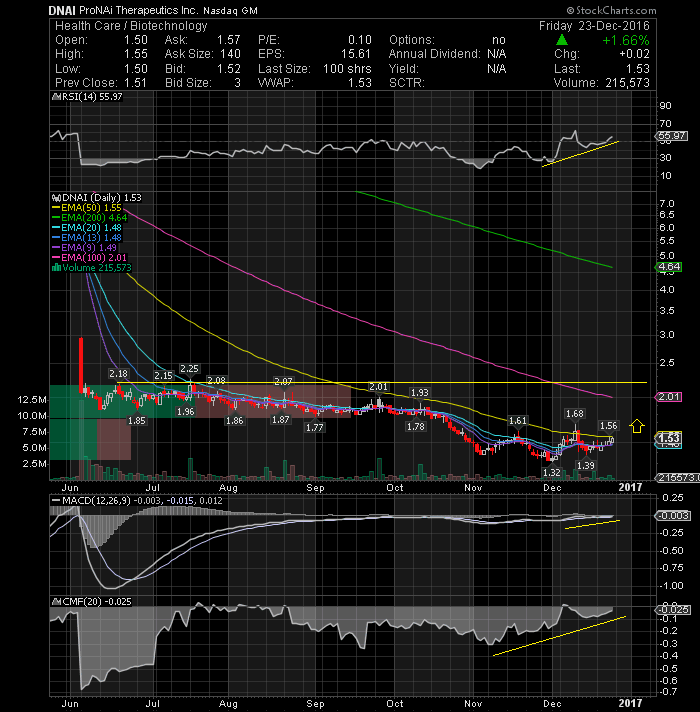
Task: Click the CMF(20) -0.025 indicator label
Action: [92, 602]
